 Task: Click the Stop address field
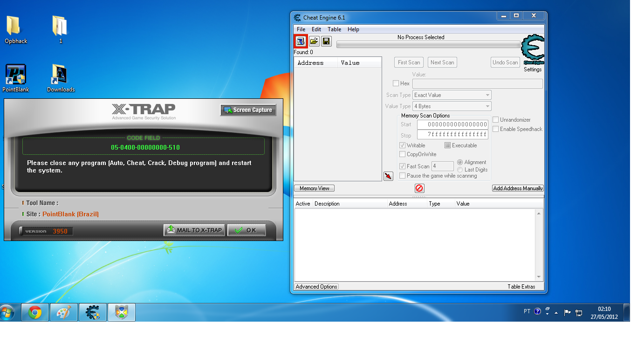click(452, 135)
